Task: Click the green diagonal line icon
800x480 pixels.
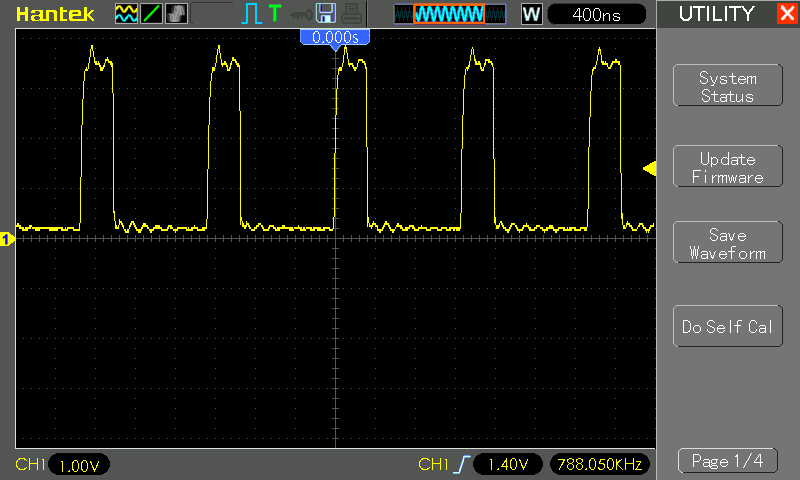Action: (x=150, y=13)
